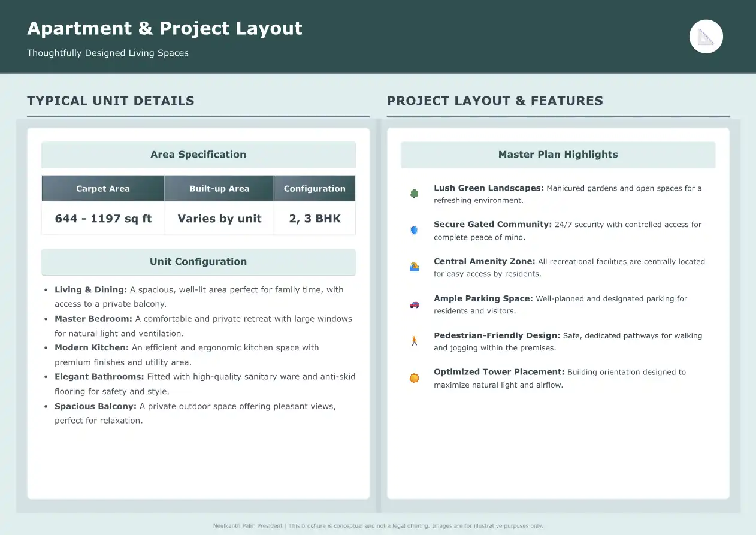The width and height of the screenshot is (756, 535).
Task: Click the triangle ruler icon in header
Action: 706,37
